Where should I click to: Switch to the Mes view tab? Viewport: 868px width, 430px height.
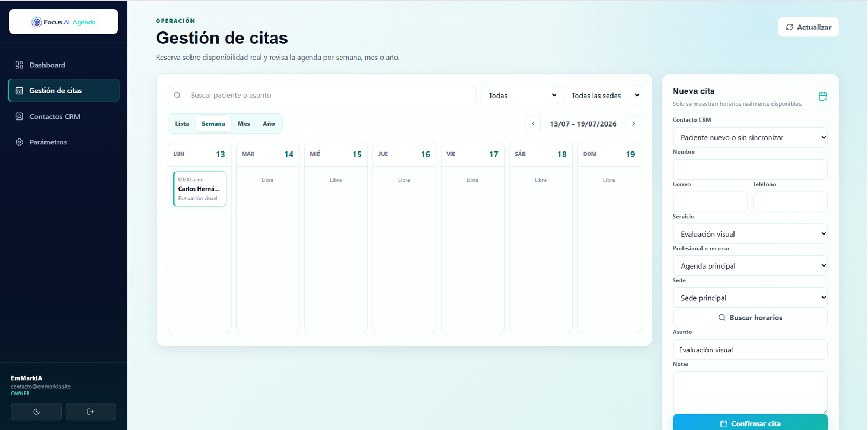[x=244, y=124]
